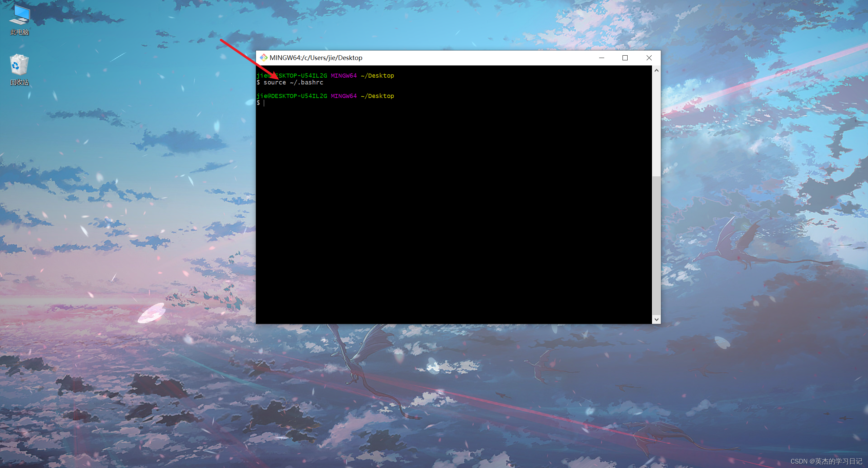This screenshot has width=868, height=468.
Task: Open the Git Bash window menu icon
Action: 263,58
